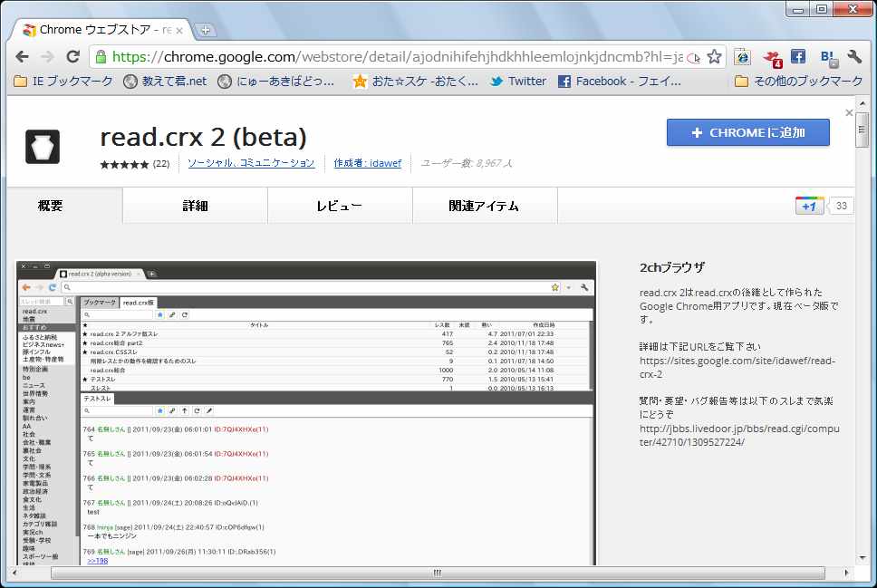877x588 pixels.
Task: View the 関連アイテム tab
Action: pos(485,206)
